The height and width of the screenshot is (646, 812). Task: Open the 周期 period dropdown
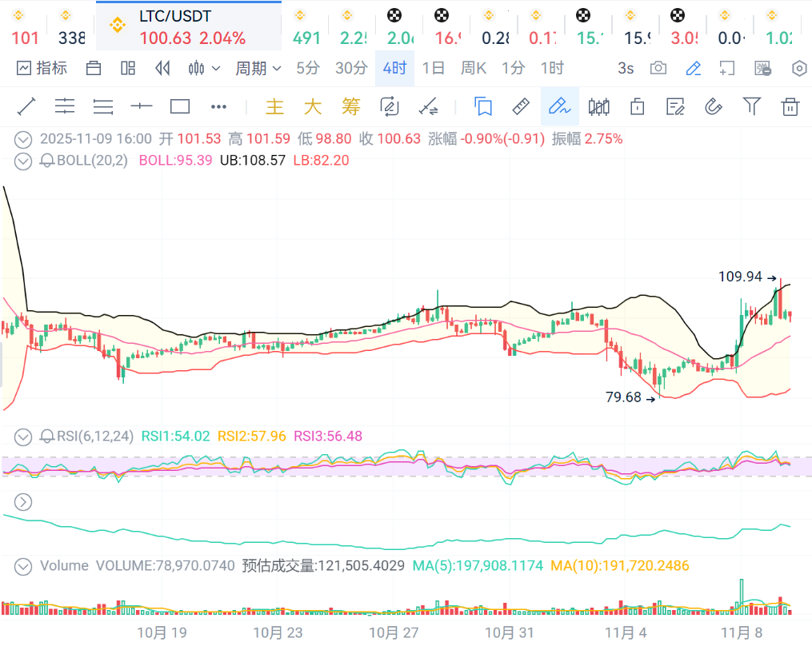click(258, 69)
